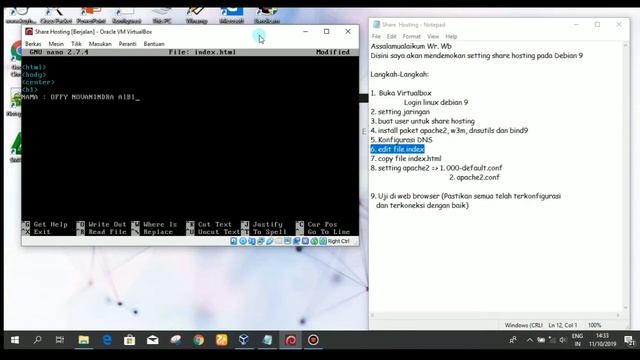Click the network adapter icon in VirtualBox status bar
640x360 pixels.
[x=260, y=241]
